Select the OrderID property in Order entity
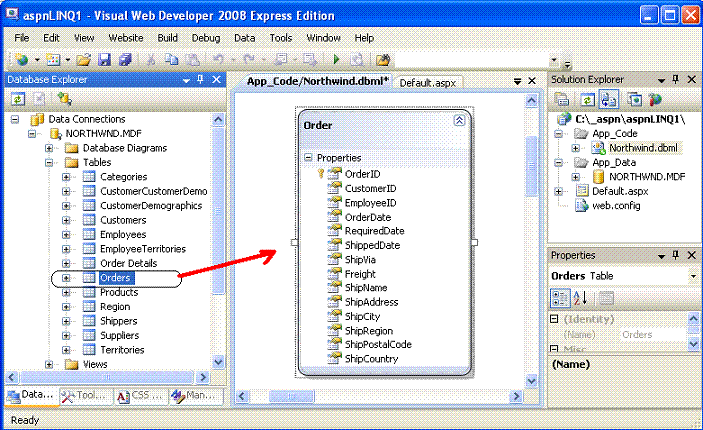This screenshot has width=703, height=430. coord(362,174)
